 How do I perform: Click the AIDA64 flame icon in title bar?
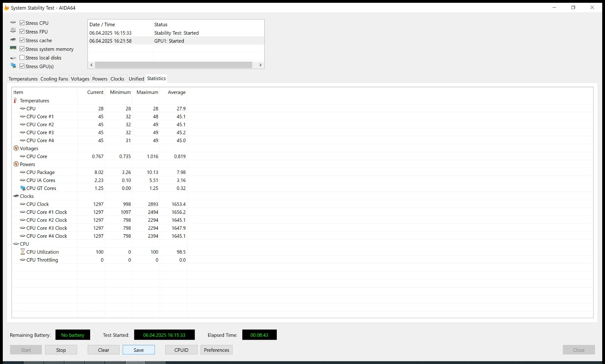pos(7,8)
